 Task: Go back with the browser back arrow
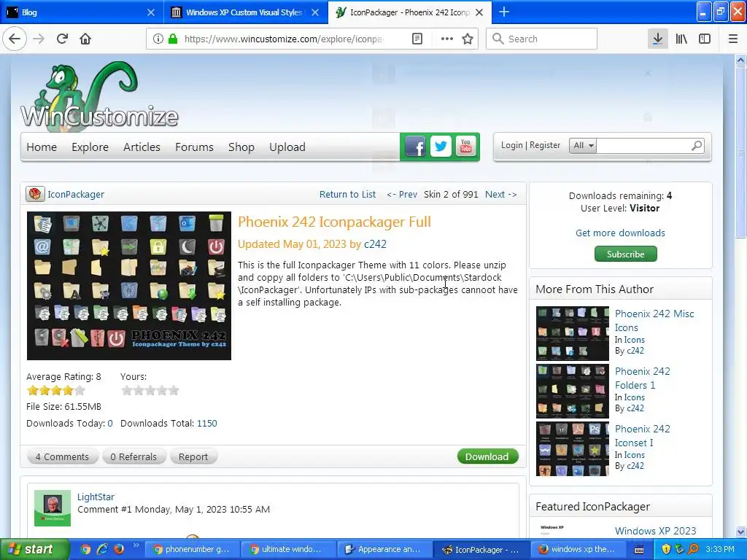(15, 39)
